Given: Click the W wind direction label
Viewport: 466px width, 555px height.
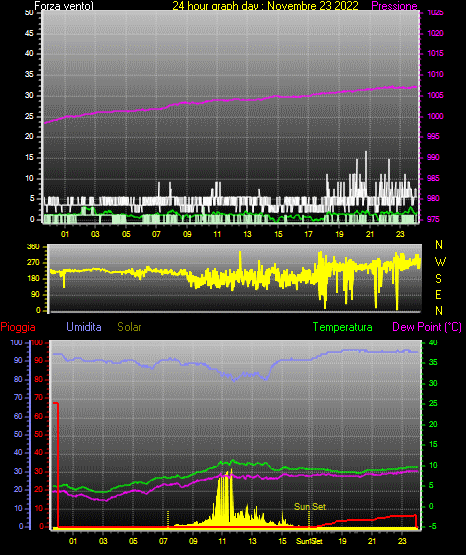Looking at the screenshot, I should [440, 262].
